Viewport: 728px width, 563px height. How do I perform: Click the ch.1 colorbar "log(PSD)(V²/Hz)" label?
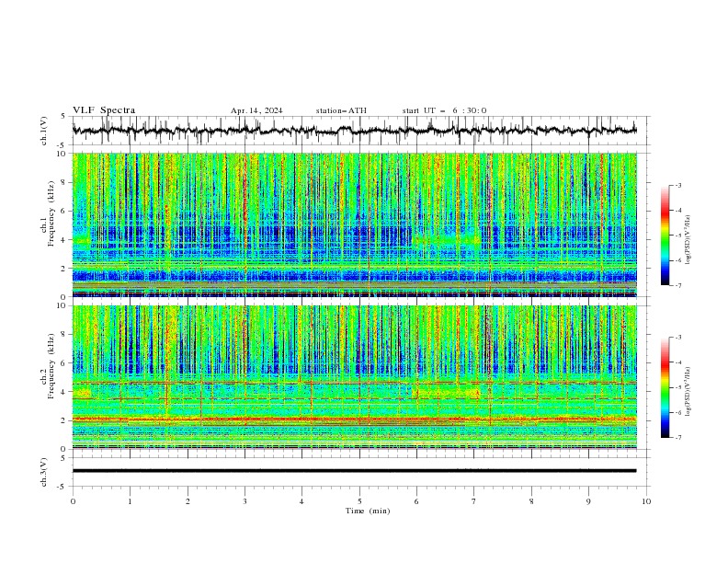click(688, 240)
